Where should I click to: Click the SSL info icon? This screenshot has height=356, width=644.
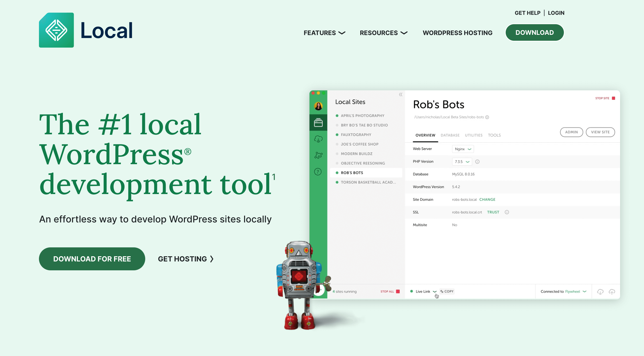click(507, 212)
